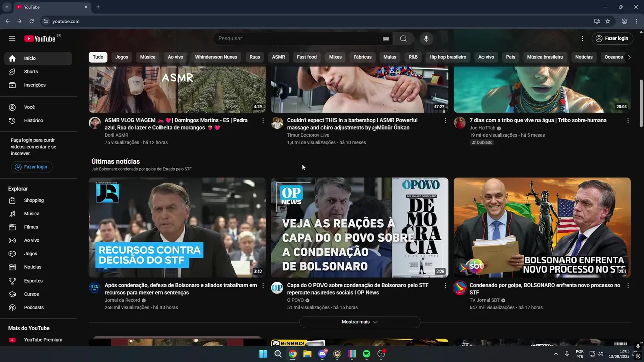The height and width of the screenshot is (362, 644).
Task: Open Timur Doctorov Live channel link
Action: (308, 135)
